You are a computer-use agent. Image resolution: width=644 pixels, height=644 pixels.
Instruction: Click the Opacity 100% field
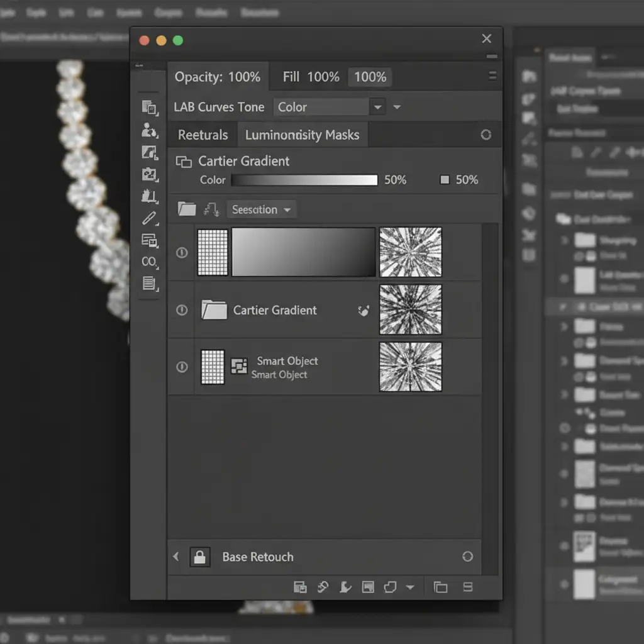pos(218,77)
